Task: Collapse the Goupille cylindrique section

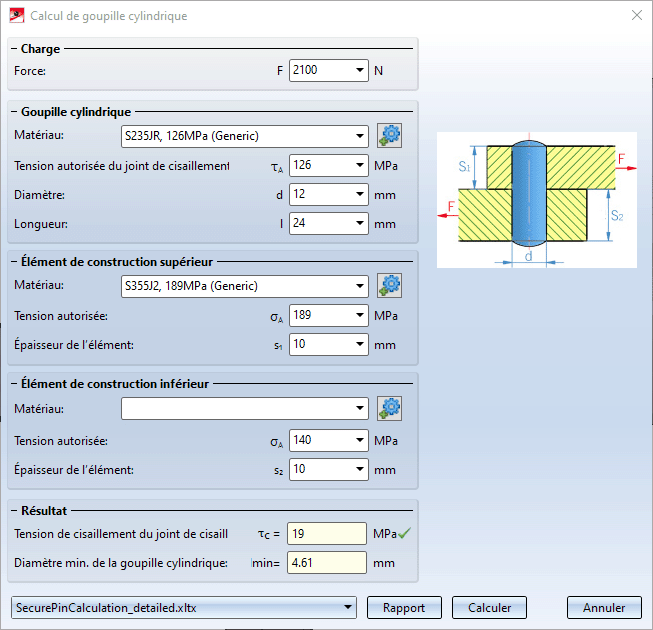Action: (x=14, y=113)
